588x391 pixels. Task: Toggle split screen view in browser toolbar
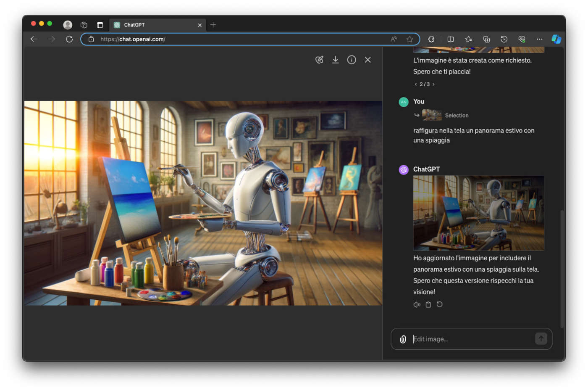(451, 39)
